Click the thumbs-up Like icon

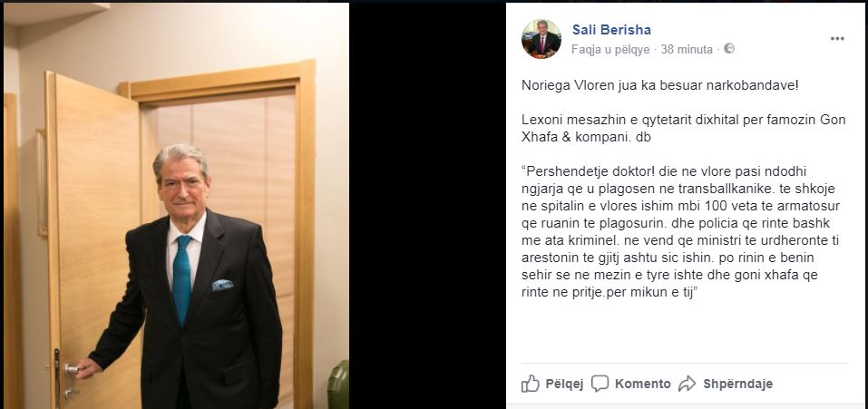pos(530,383)
